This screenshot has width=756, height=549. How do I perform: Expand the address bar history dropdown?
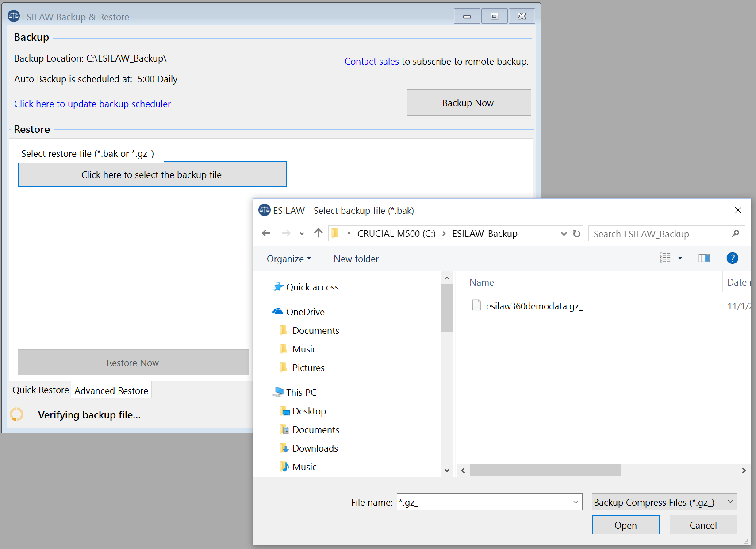pos(564,234)
